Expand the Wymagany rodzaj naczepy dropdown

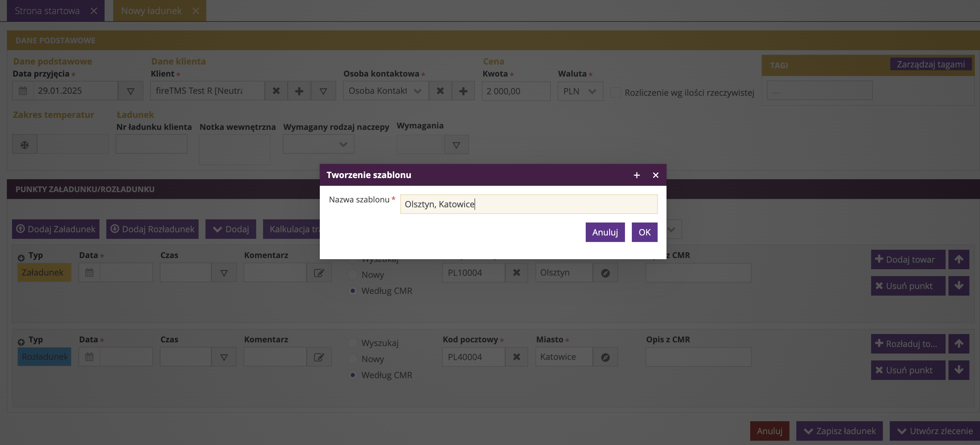tap(318, 145)
